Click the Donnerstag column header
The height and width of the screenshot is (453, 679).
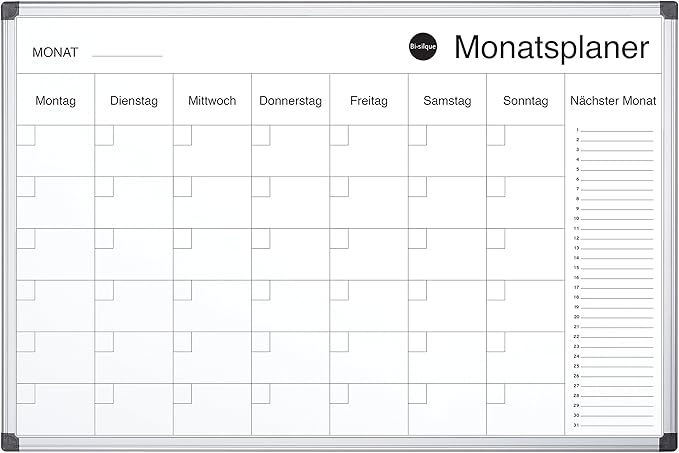pyautogui.click(x=290, y=101)
